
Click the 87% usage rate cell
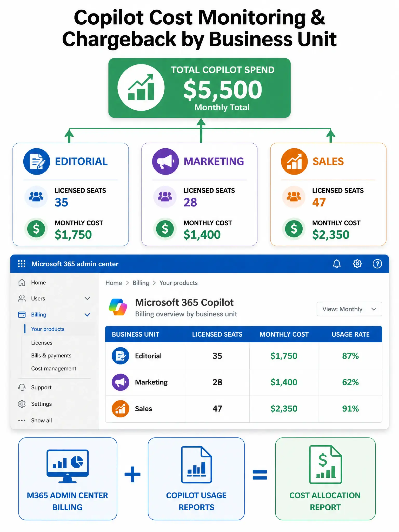350,356
